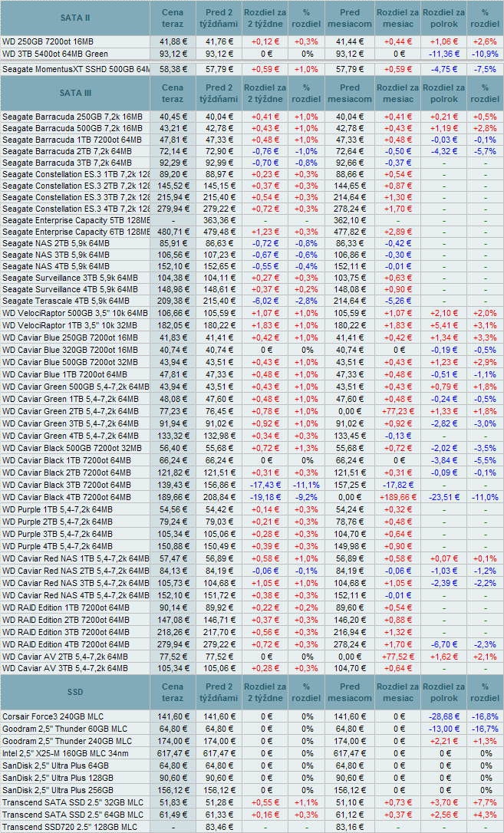
Task: Click the -28,68 € half-year difference cell
Action: pyautogui.click(x=444, y=716)
